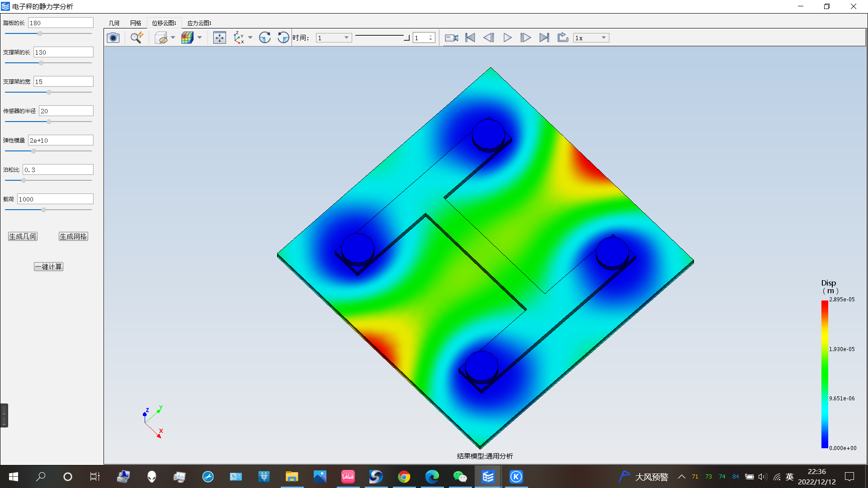Open the 时间 time step dropdown
The height and width of the screenshot is (488, 868).
pos(334,38)
